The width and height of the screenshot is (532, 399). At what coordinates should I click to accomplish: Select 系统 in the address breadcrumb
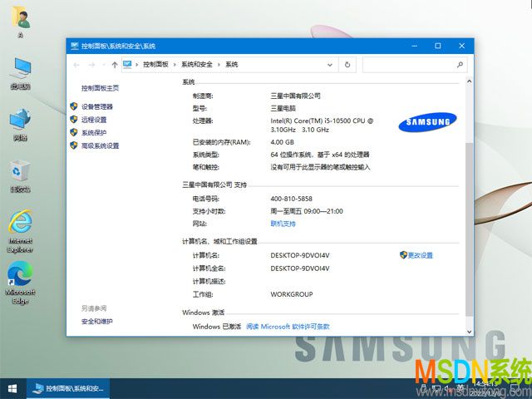[232, 65]
